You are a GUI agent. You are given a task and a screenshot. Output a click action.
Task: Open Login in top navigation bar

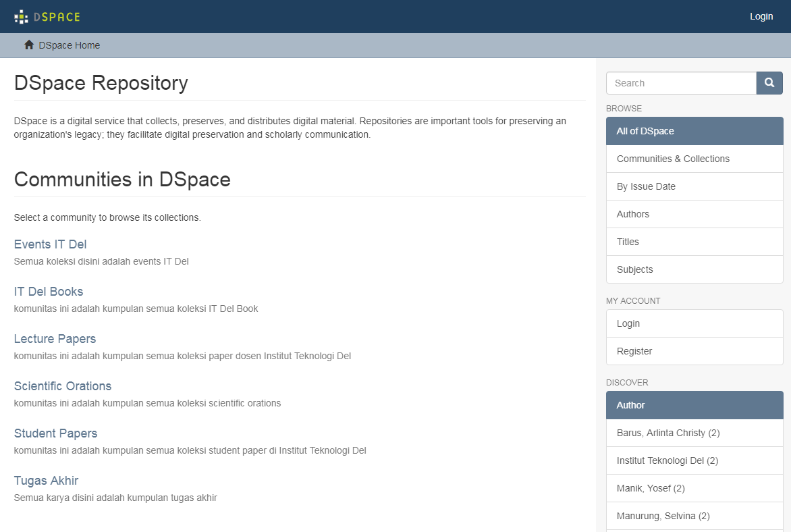click(761, 16)
